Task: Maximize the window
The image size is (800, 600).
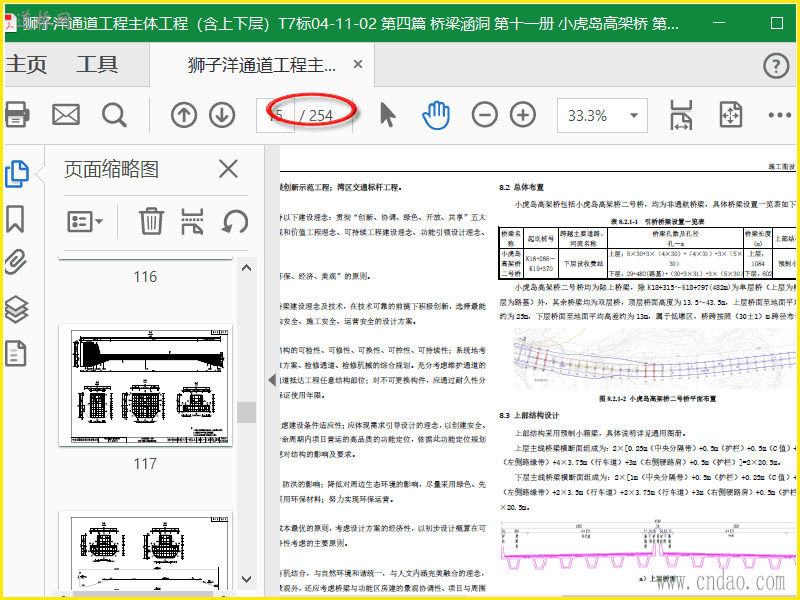Action: (x=777, y=23)
